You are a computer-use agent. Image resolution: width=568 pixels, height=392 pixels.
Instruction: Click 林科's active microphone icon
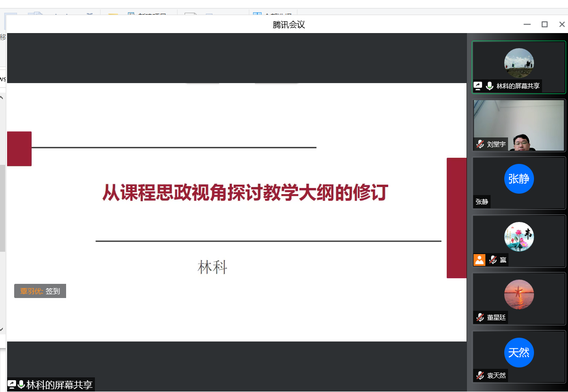click(x=490, y=86)
